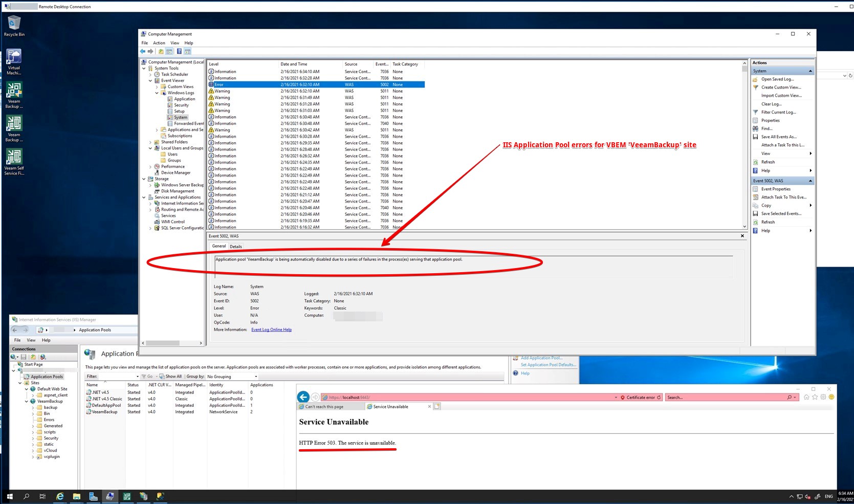Expand the Performance tree node
Viewport: 854px width, 504px height.
click(150, 166)
